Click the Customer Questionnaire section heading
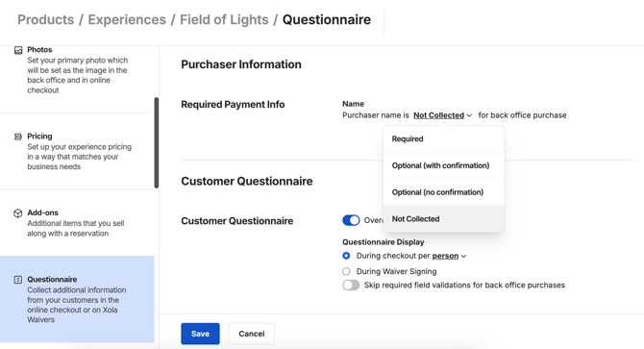Viewport: 644px width, 349px height. click(x=246, y=181)
